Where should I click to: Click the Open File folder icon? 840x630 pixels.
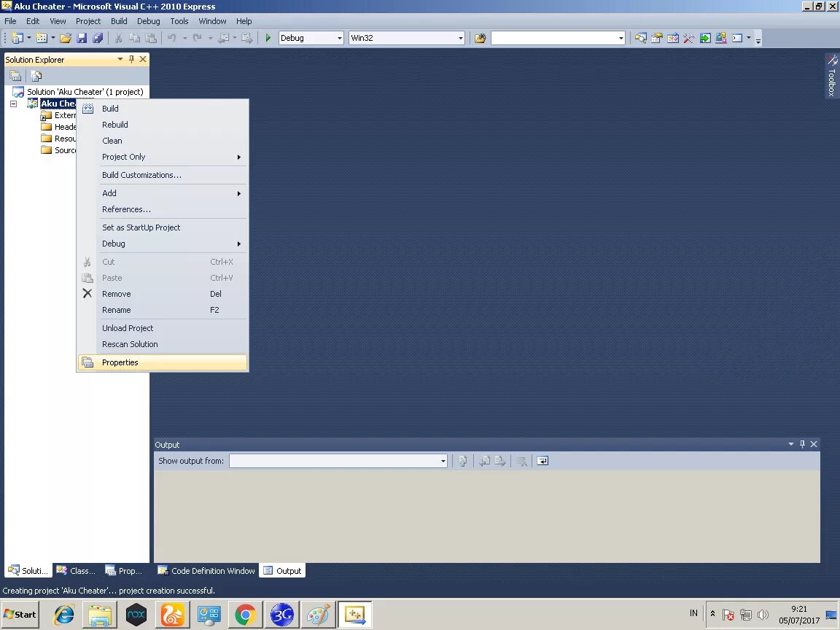(66, 38)
